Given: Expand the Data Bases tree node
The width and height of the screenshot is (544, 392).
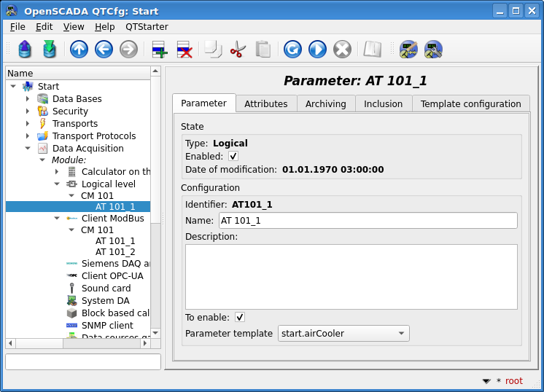Looking at the screenshot, I should pyautogui.click(x=28, y=99).
